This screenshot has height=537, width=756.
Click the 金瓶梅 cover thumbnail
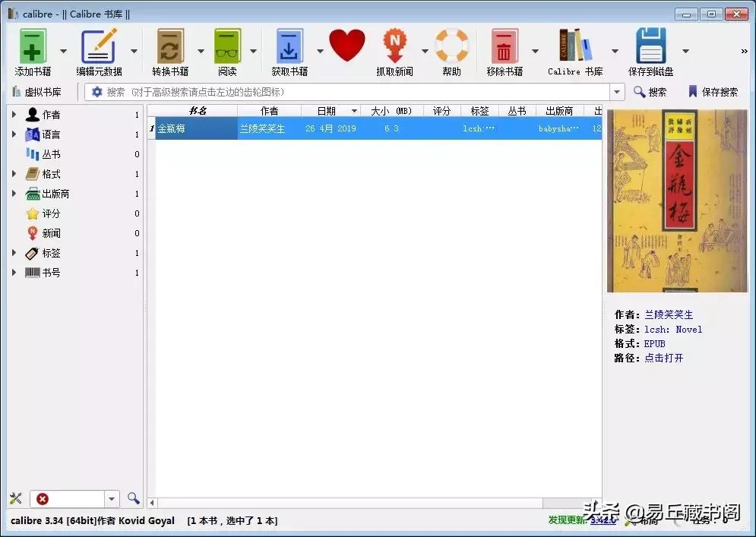click(x=677, y=201)
